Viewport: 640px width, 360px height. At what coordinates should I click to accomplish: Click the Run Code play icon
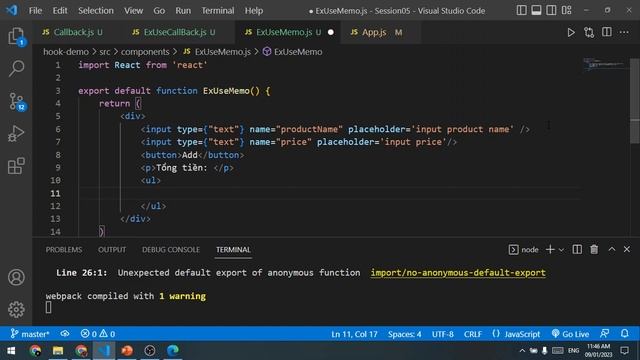[x=571, y=32]
